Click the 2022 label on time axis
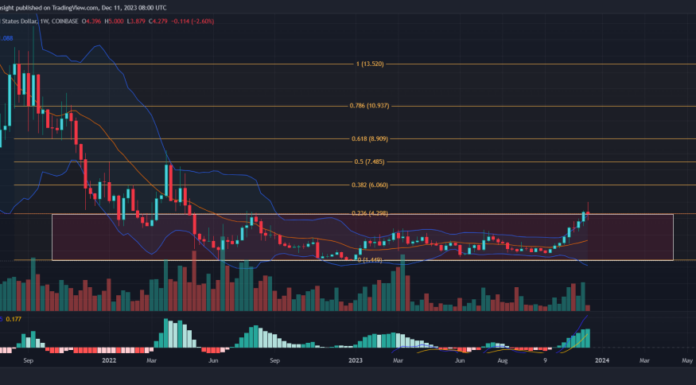The width and height of the screenshot is (696, 385). 109,361
